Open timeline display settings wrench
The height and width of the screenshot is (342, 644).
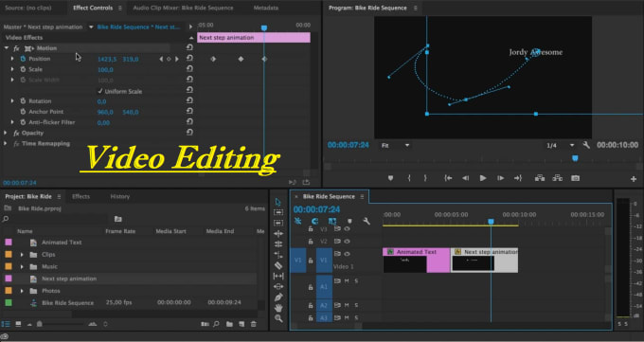(x=367, y=222)
